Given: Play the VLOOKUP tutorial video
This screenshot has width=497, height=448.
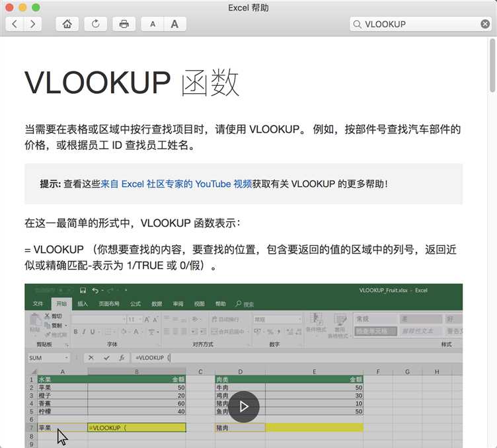Looking at the screenshot, I should tap(243, 406).
